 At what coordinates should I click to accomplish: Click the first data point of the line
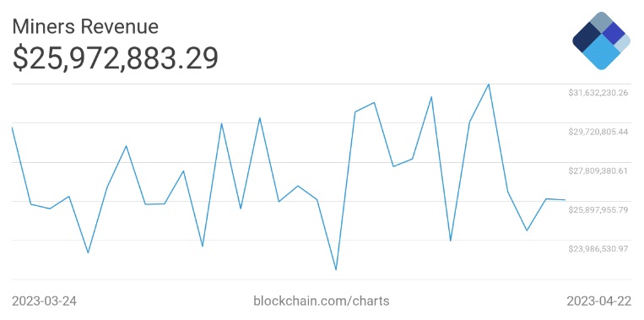point(13,127)
